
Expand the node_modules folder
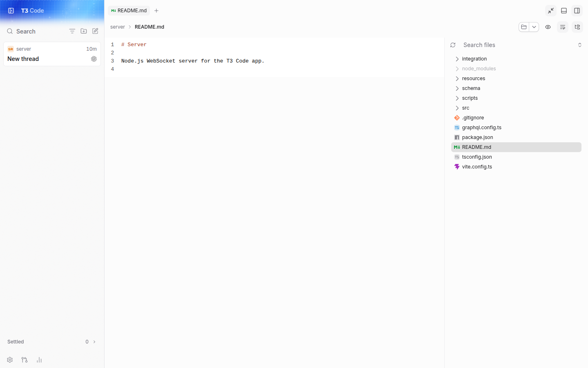(x=516, y=69)
